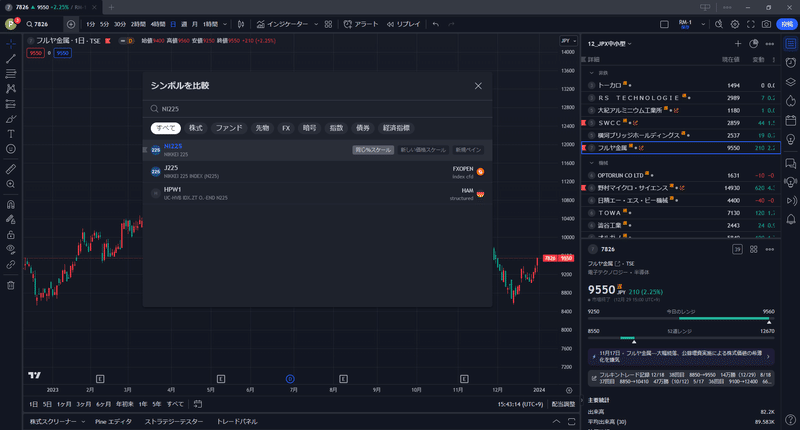Click the Alert button in the top toolbar
The height and width of the screenshot is (430, 800).
pos(361,24)
